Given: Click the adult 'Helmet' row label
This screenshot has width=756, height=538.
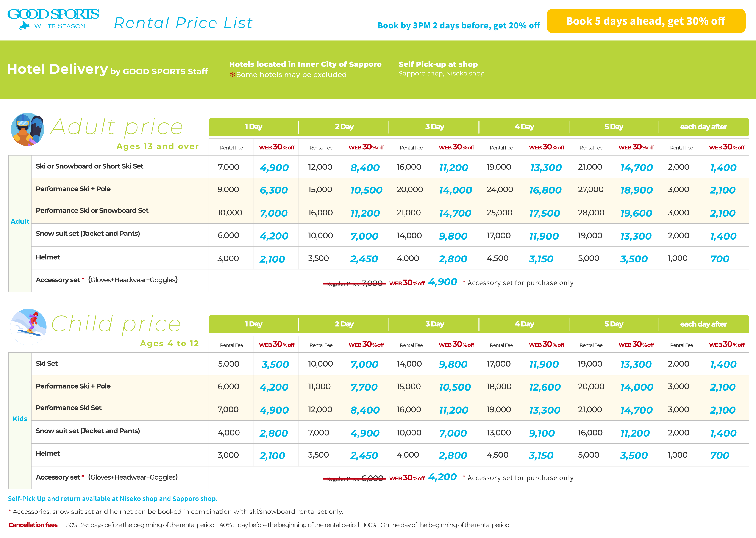Looking at the screenshot, I should [x=48, y=257].
